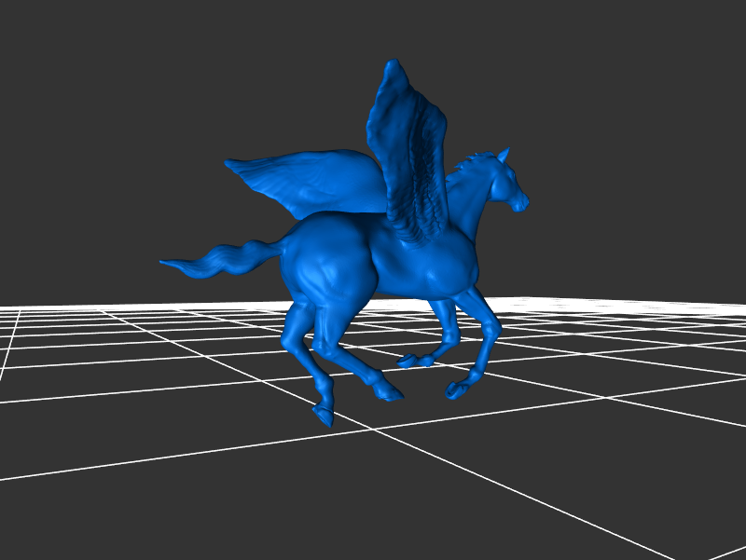
Task: Click the extended front leg's hoof
Action: click(x=456, y=390)
